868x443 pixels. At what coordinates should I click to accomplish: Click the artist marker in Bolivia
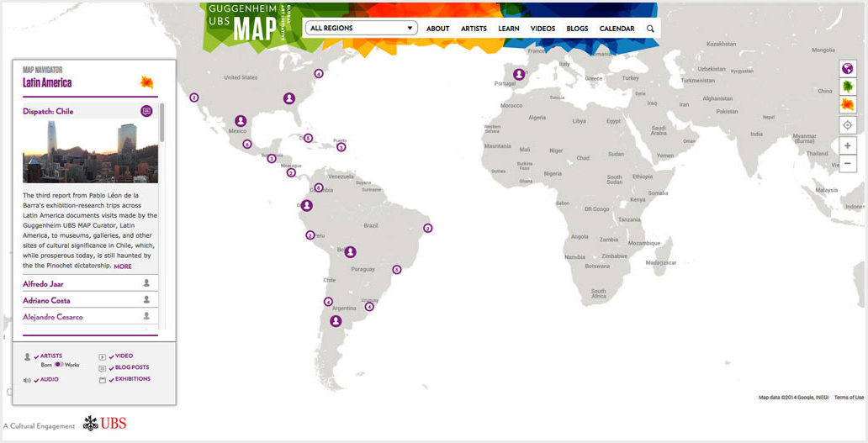(x=350, y=252)
